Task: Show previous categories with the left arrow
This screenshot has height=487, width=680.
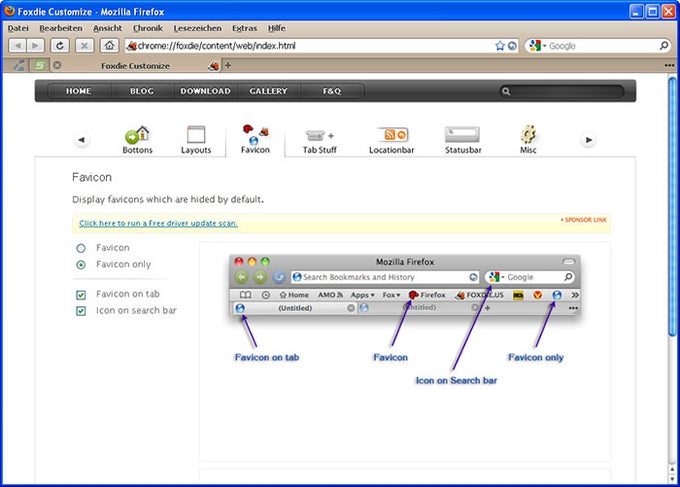Action: 81,140
